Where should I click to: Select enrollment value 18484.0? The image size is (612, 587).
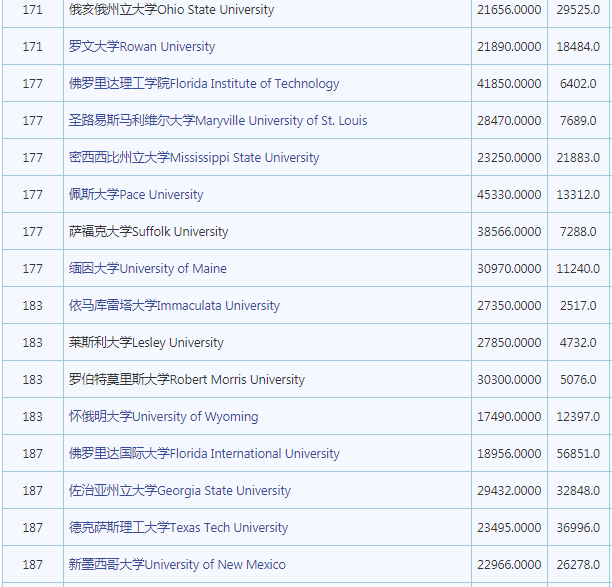point(578,47)
